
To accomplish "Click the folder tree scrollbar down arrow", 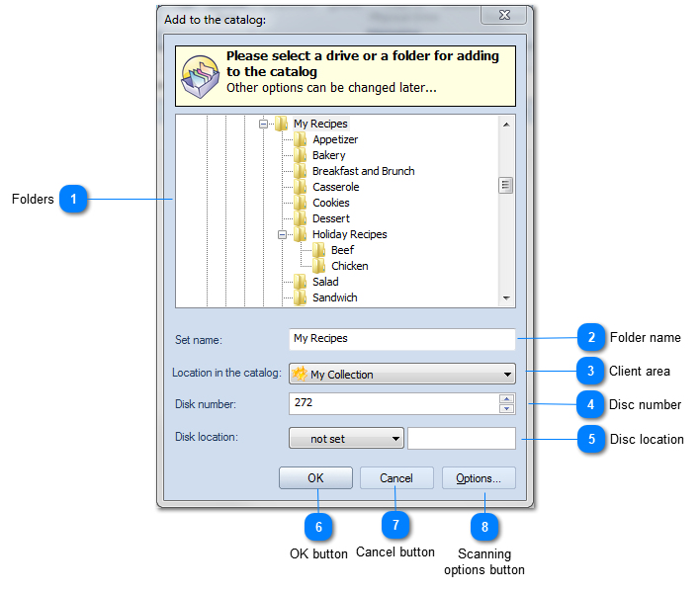I will coord(506,297).
